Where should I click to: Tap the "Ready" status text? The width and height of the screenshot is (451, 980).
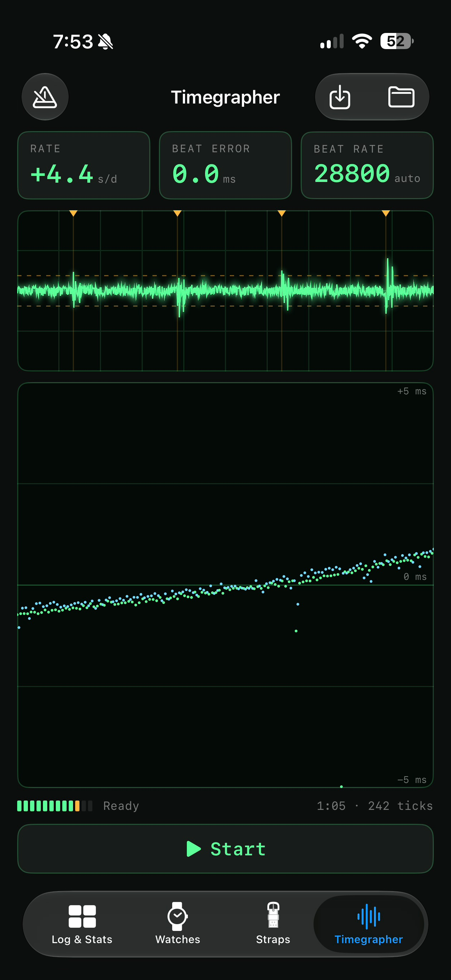pos(121,806)
